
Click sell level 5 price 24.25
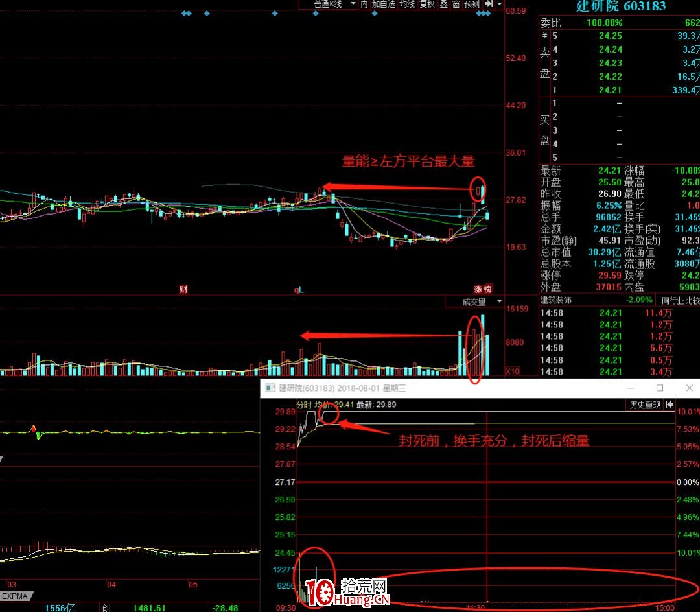tap(611, 36)
